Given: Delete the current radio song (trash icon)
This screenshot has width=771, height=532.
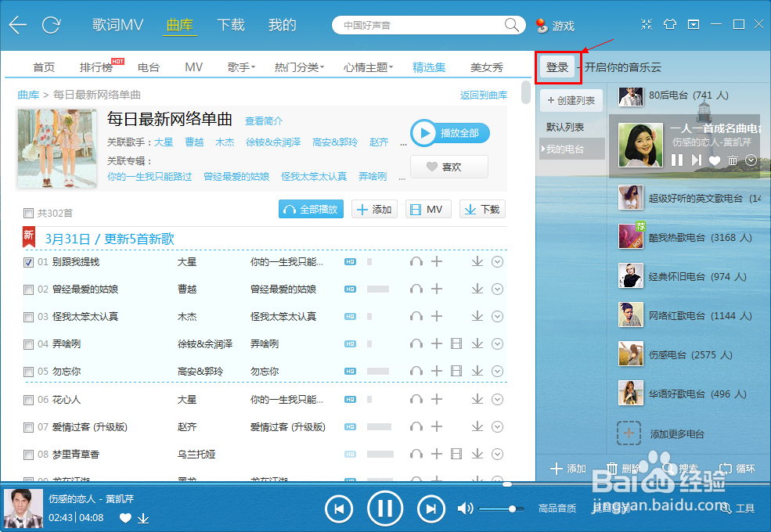Looking at the screenshot, I should [733, 160].
